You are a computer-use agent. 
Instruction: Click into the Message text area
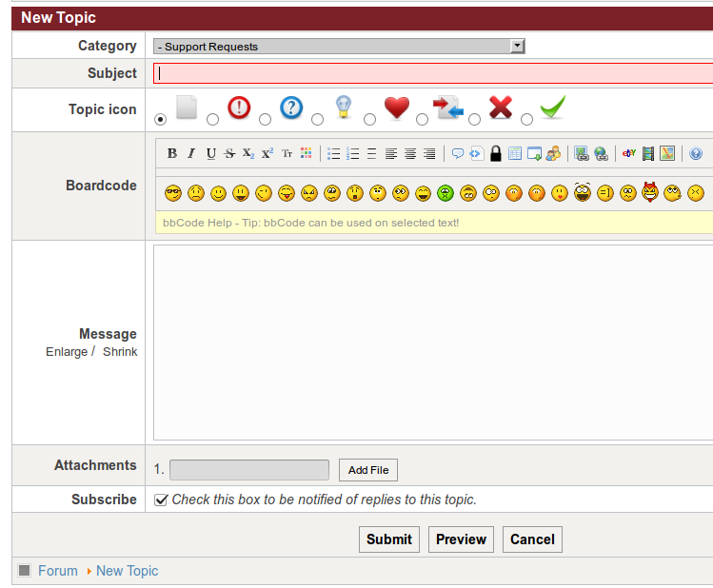433,343
